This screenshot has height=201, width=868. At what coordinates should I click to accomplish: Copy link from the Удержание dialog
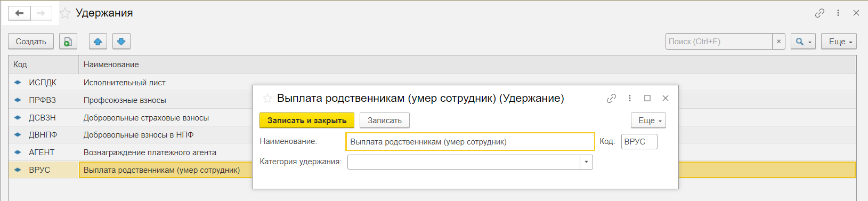pos(611,98)
